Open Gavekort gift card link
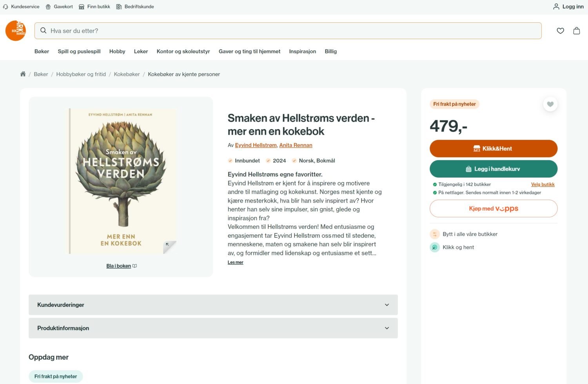Image resolution: width=588 pixels, height=384 pixels. (x=59, y=7)
